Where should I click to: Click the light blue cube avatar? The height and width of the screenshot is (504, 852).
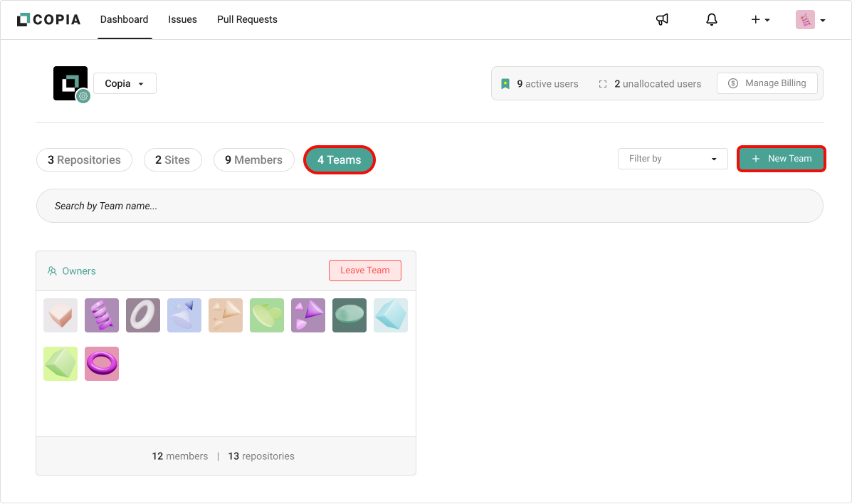click(391, 315)
